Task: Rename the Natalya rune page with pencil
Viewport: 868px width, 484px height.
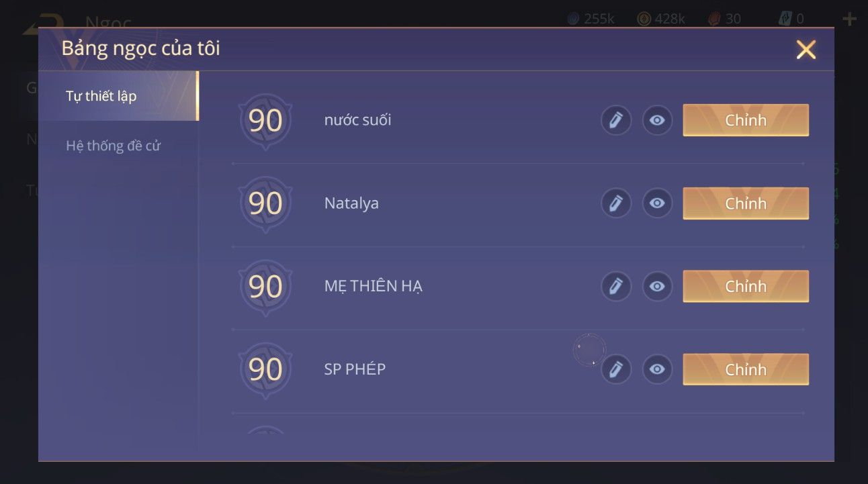Action: [x=616, y=203]
